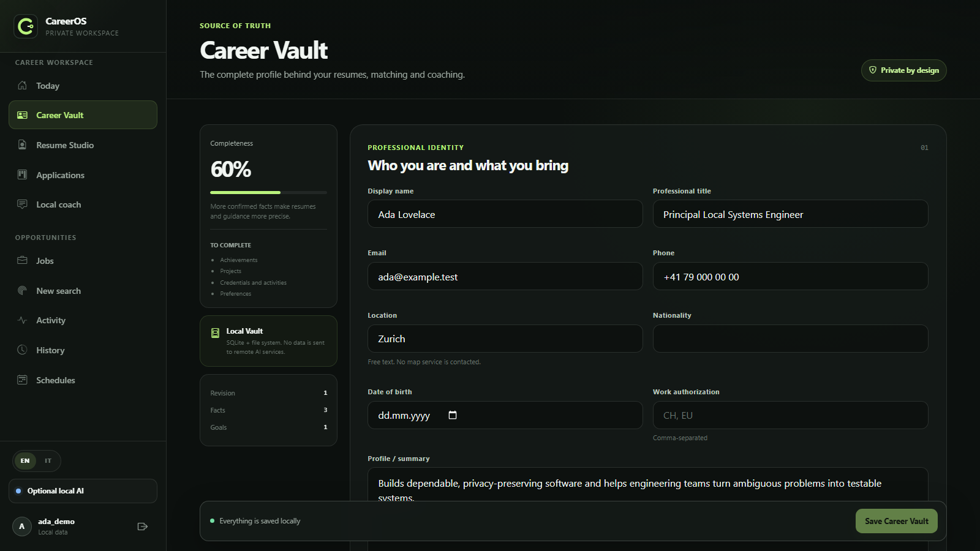Click Credentials and activities item
This screenshot has width=980, height=551.
tap(254, 283)
